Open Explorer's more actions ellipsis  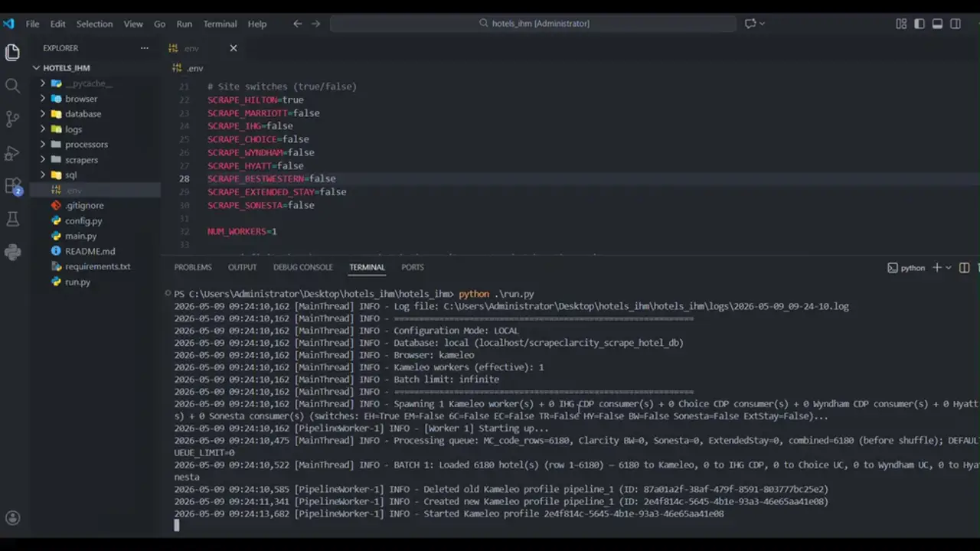[x=144, y=48]
